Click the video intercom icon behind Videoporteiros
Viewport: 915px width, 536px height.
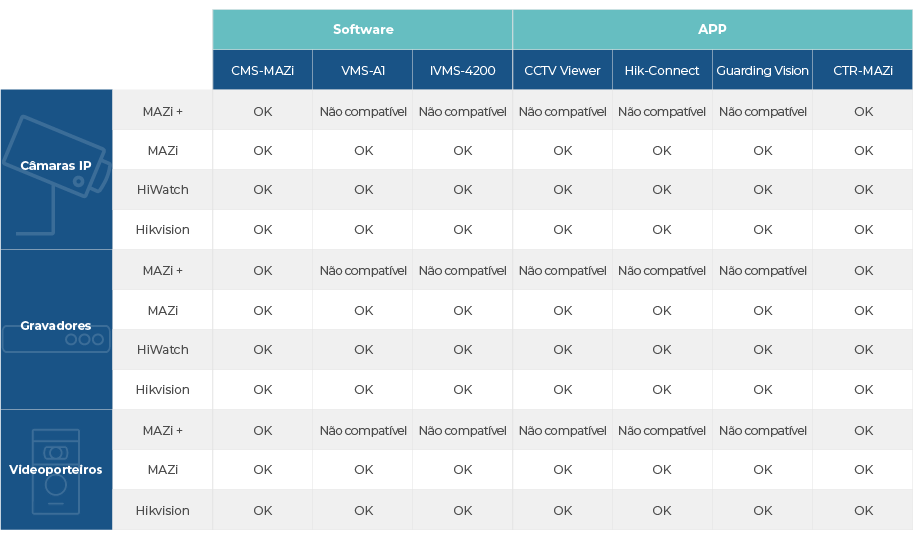point(55,472)
